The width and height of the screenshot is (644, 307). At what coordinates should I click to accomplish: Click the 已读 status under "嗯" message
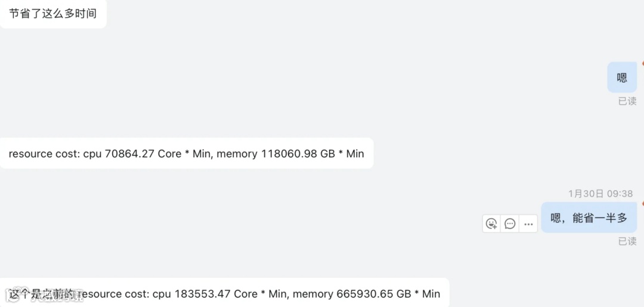(x=627, y=101)
